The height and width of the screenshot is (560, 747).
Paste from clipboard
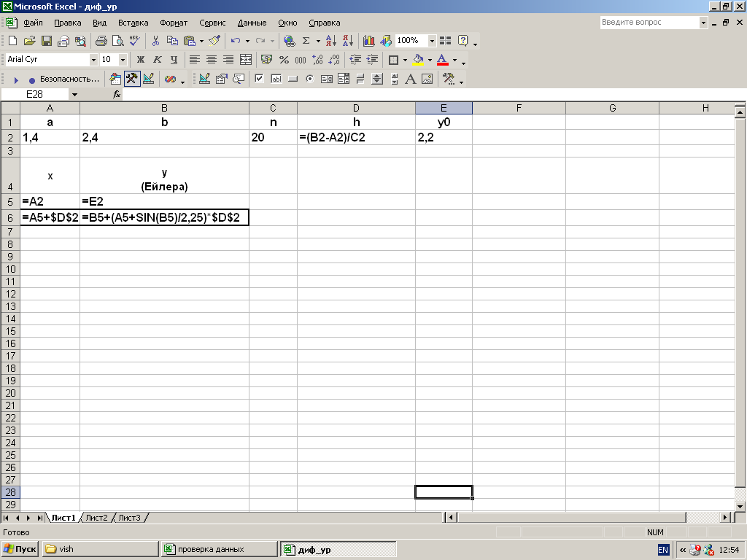click(190, 41)
